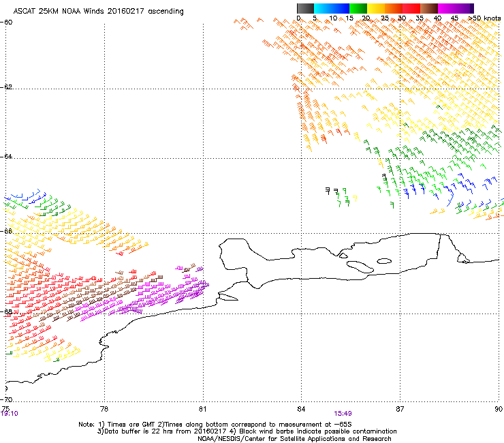Select the orange 25-30 knots legend segment
Image resolution: width=504 pixels, height=443 pixels.
tap(394, 8)
